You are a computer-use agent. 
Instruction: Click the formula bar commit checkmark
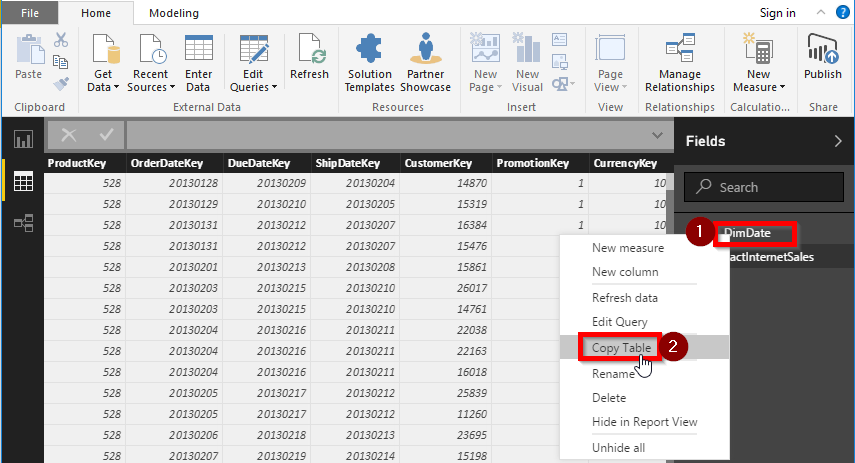pos(107,135)
